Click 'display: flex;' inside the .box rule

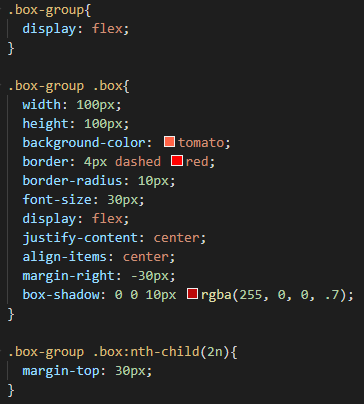pos(76,219)
